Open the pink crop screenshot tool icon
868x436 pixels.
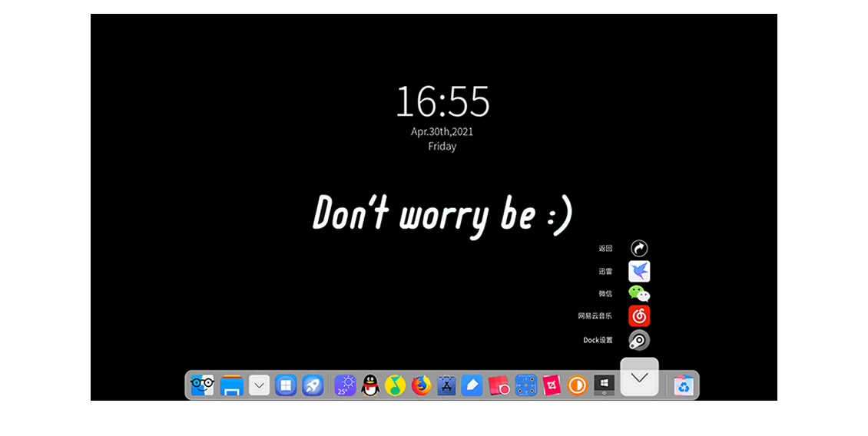552,385
